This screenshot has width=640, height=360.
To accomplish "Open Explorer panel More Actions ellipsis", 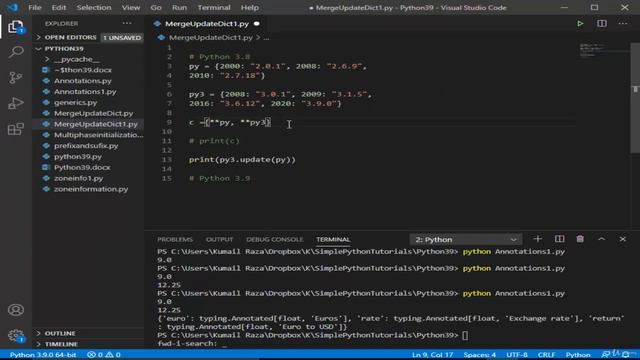I will [127, 24].
